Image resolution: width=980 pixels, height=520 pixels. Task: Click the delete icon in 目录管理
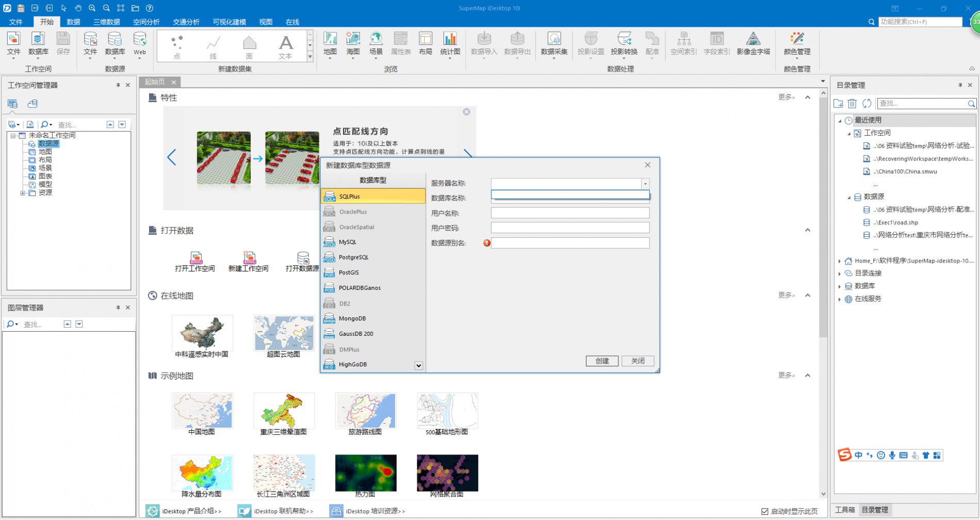tap(852, 104)
